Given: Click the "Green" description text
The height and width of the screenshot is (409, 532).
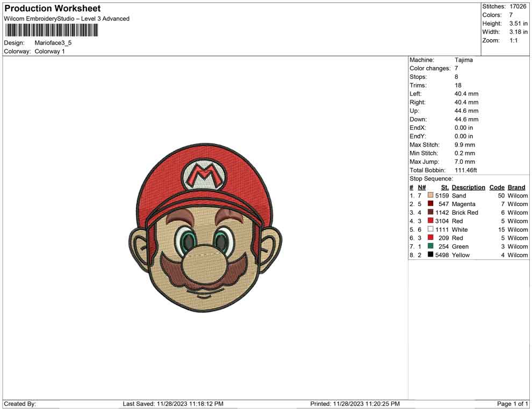Looking at the screenshot, I should coord(460,246).
